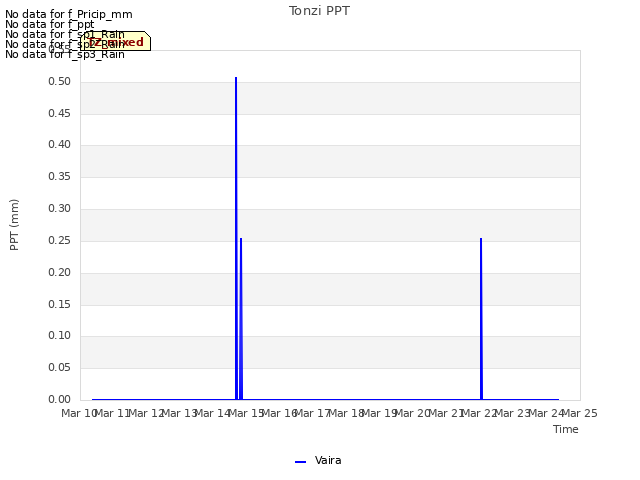640x480 pixels.
Task: Click the 'Mar 10' x-axis date label
Action: click(x=79, y=413)
